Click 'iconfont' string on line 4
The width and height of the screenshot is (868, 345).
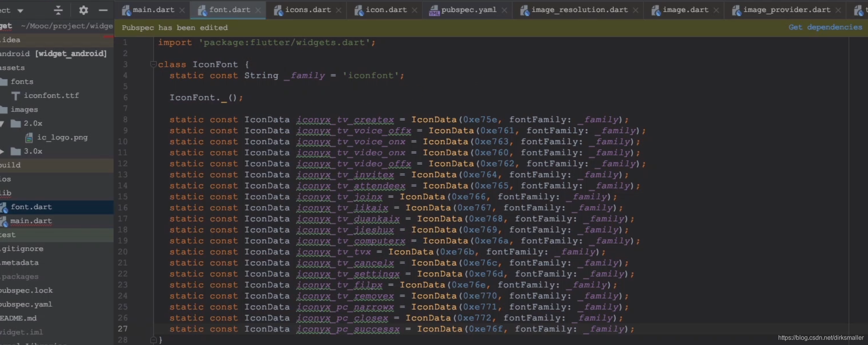[371, 76]
